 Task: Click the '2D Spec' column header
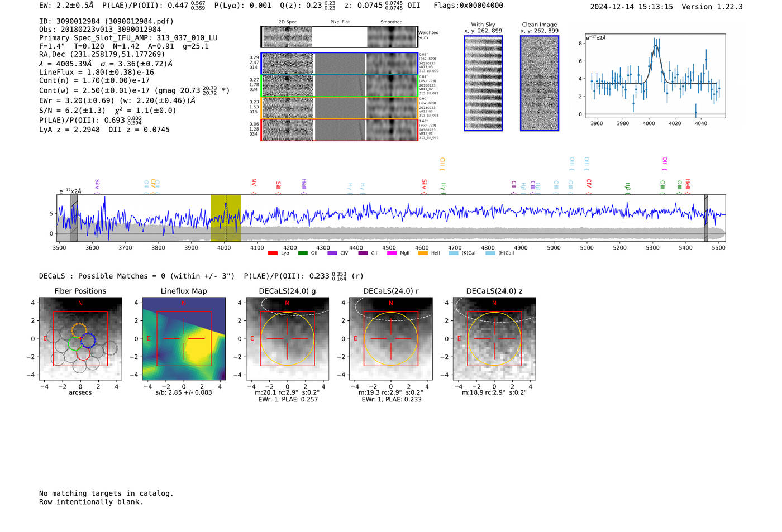(288, 22)
